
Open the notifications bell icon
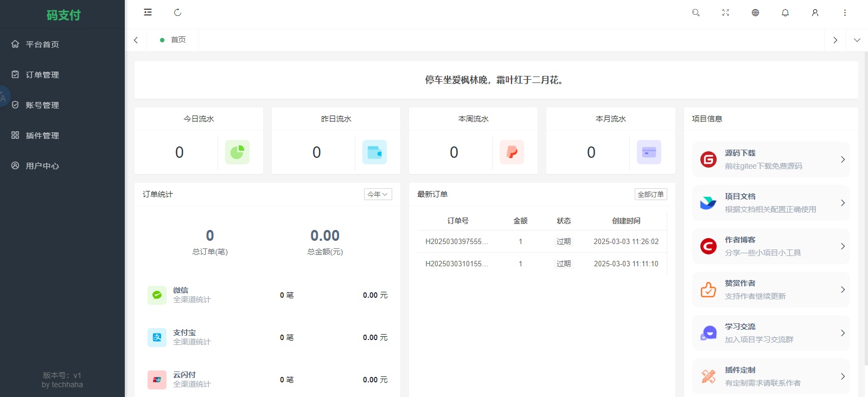785,12
